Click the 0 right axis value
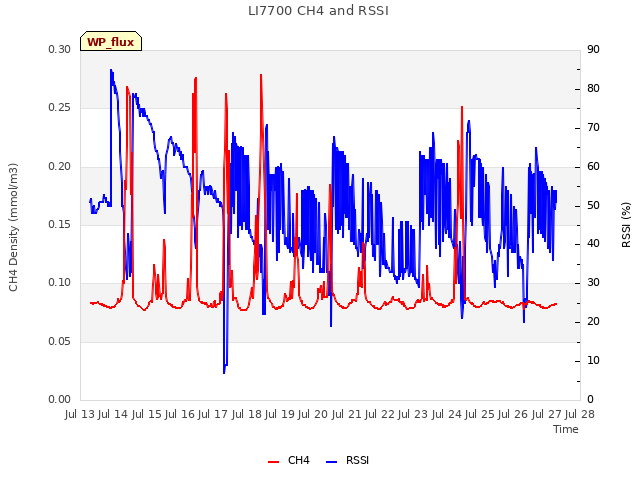This screenshot has height=480, width=640. pyautogui.click(x=590, y=400)
